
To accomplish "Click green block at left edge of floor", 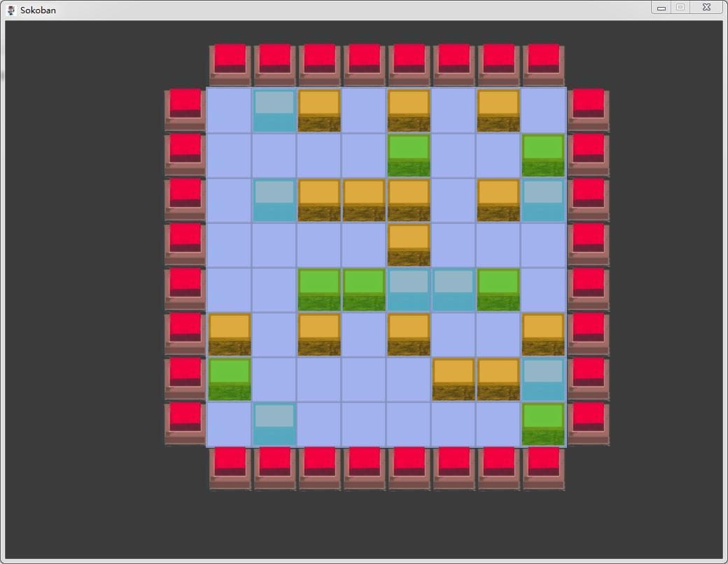I will [230, 379].
